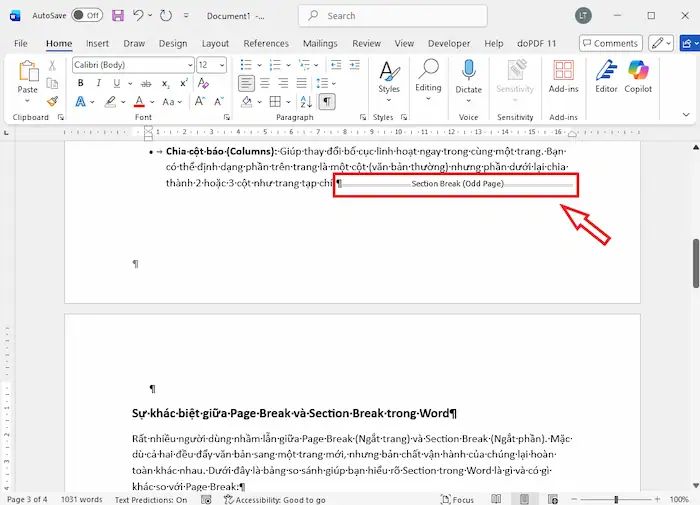Open the Add-ins gallery
The image size is (700, 505).
click(564, 76)
